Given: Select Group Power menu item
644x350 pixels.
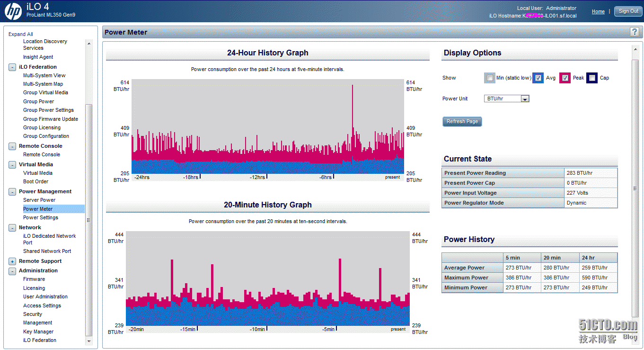Looking at the screenshot, I should [38, 101].
